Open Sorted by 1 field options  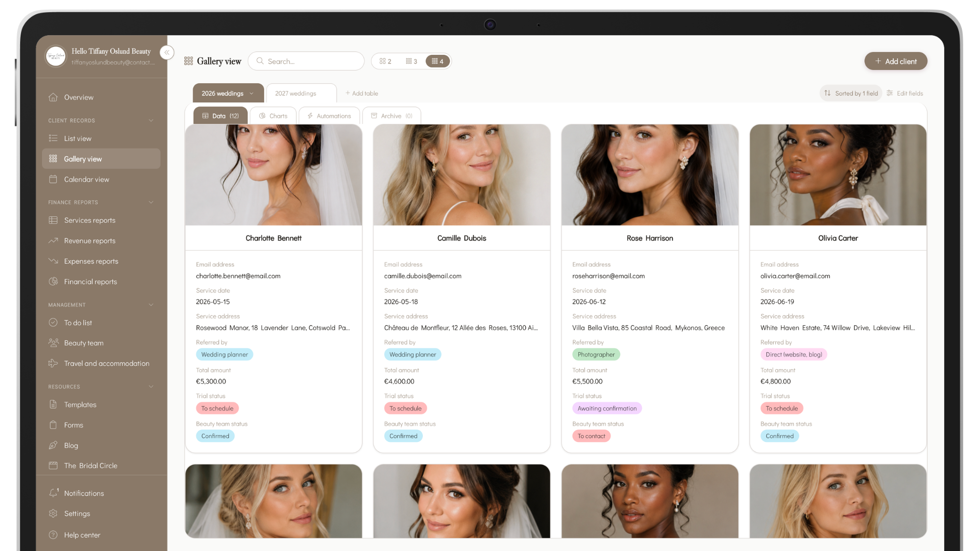tap(851, 93)
